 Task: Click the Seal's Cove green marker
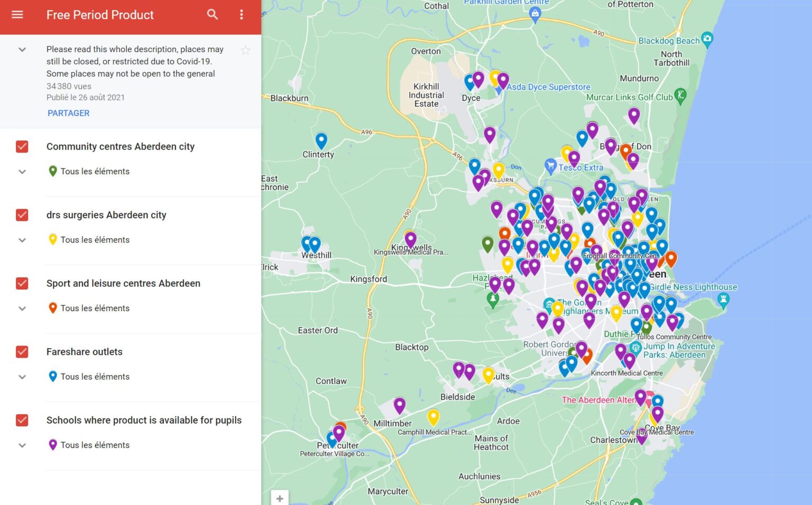[x=636, y=502]
